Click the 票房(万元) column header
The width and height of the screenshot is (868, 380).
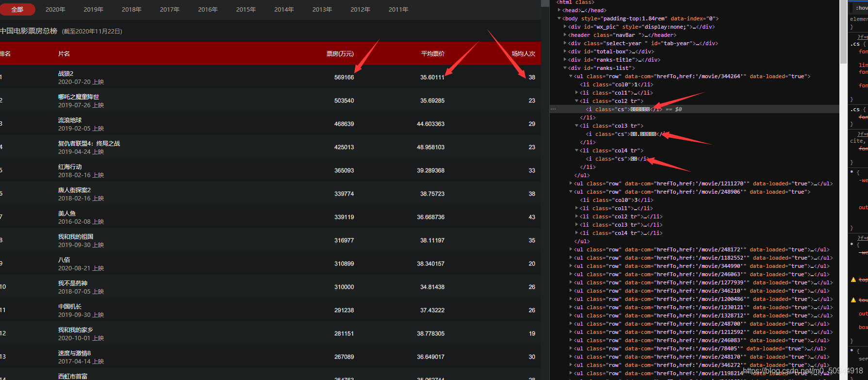click(x=340, y=53)
